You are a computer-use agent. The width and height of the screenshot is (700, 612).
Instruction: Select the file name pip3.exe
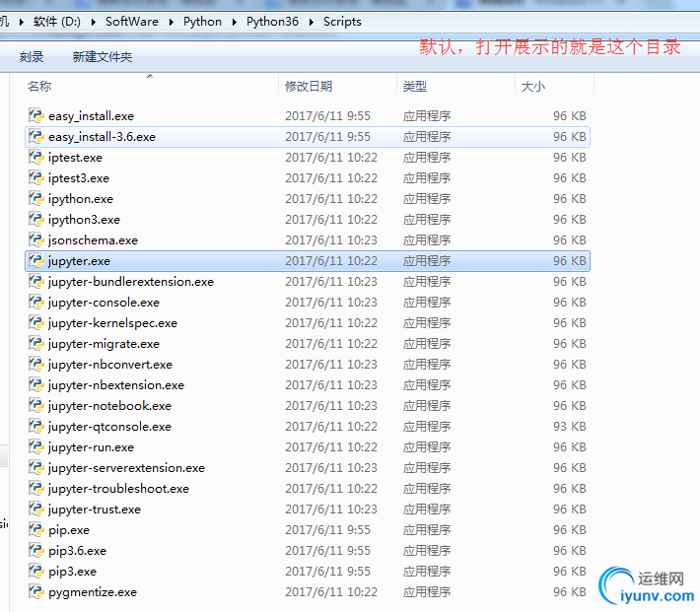[x=72, y=571]
